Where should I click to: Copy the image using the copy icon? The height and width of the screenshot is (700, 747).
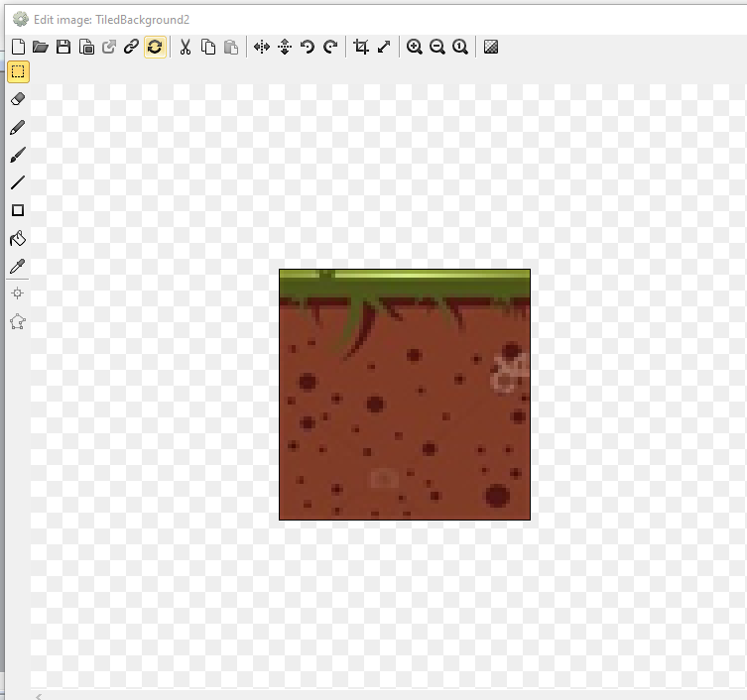208,47
